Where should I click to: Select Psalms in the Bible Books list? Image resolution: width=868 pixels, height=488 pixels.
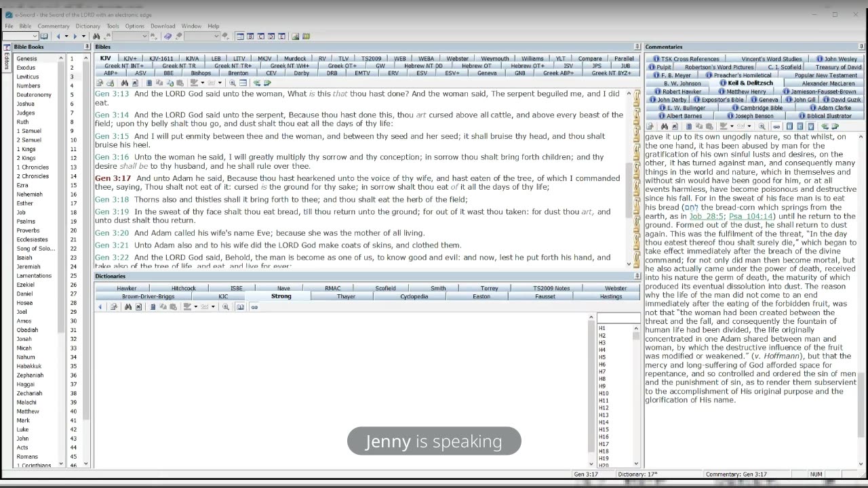26,222
